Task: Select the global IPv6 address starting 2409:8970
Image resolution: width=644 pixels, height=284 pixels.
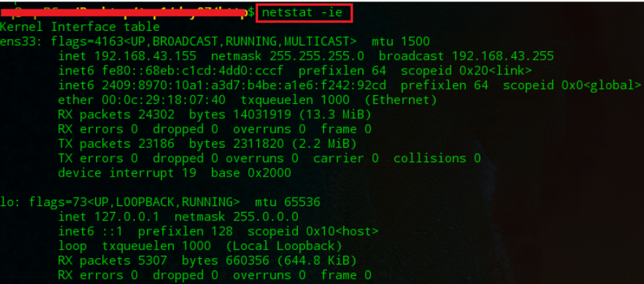Action: click(244, 85)
